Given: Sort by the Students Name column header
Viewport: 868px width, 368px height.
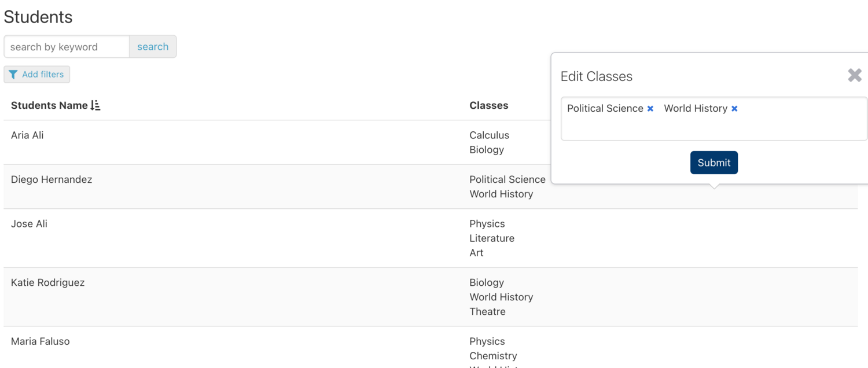Looking at the screenshot, I should click(49, 105).
